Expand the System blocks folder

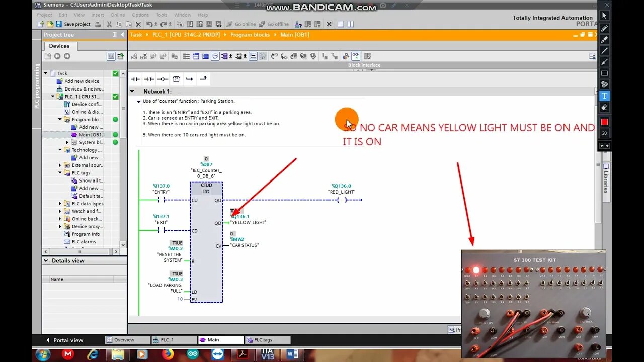click(67, 142)
